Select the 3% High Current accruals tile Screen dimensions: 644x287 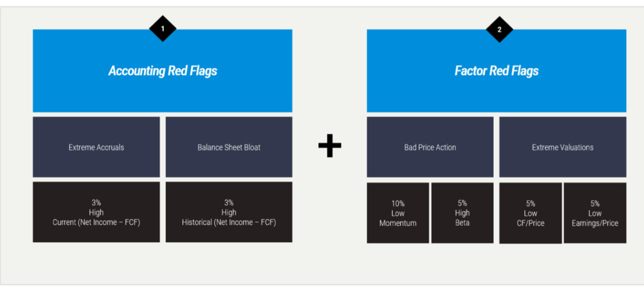96,212
